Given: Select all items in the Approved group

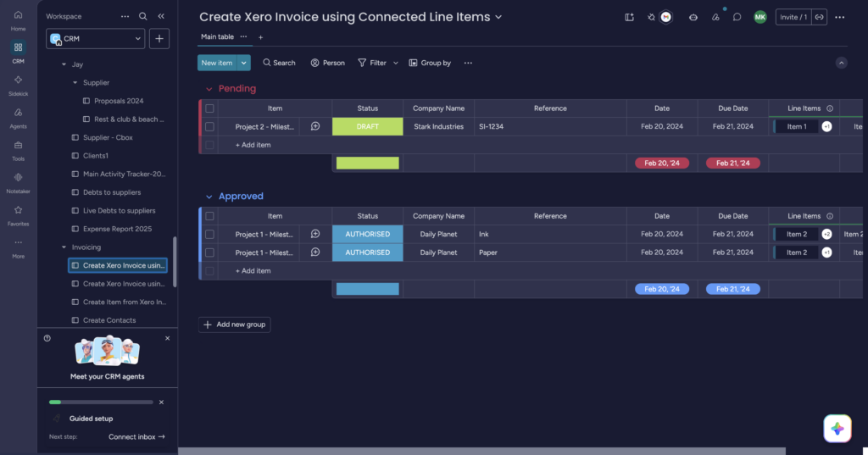Looking at the screenshot, I should (210, 216).
